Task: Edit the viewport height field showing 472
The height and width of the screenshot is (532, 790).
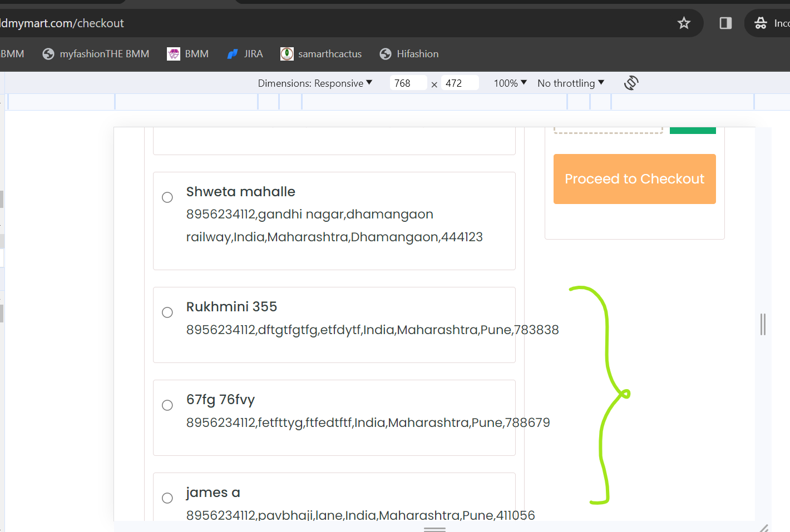Action: [460, 83]
